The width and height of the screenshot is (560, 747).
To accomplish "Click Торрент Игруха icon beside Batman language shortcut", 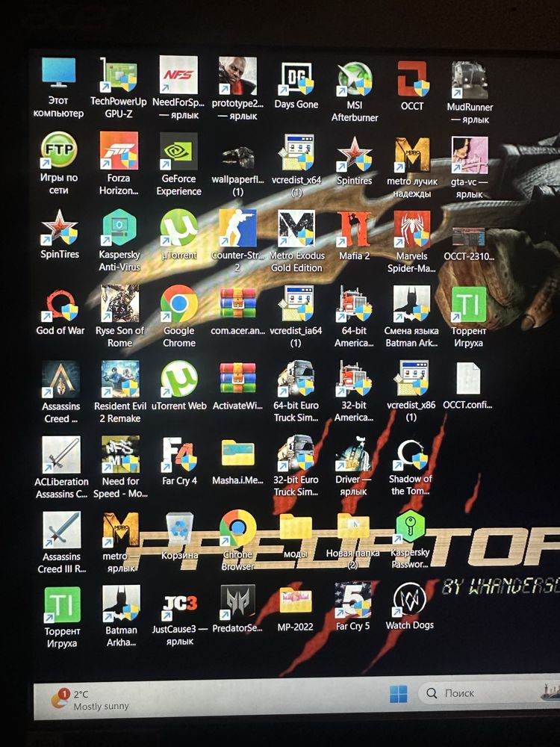I will click(469, 305).
